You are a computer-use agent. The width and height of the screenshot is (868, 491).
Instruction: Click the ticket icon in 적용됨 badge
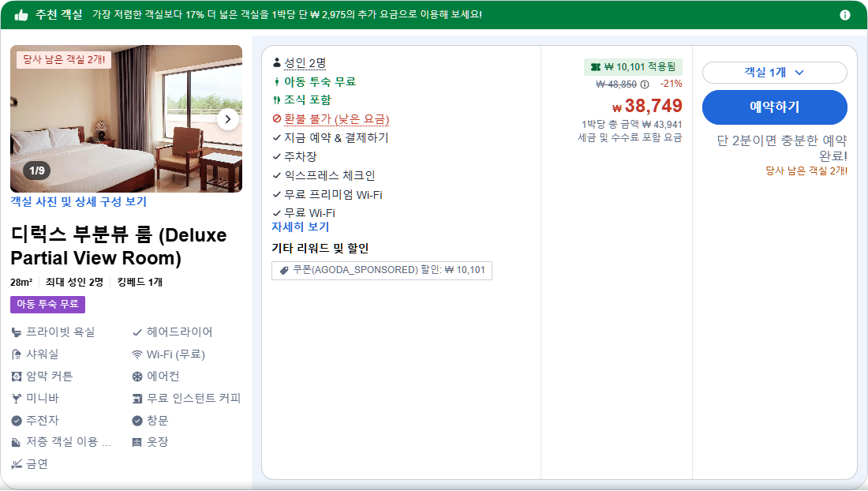(596, 67)
